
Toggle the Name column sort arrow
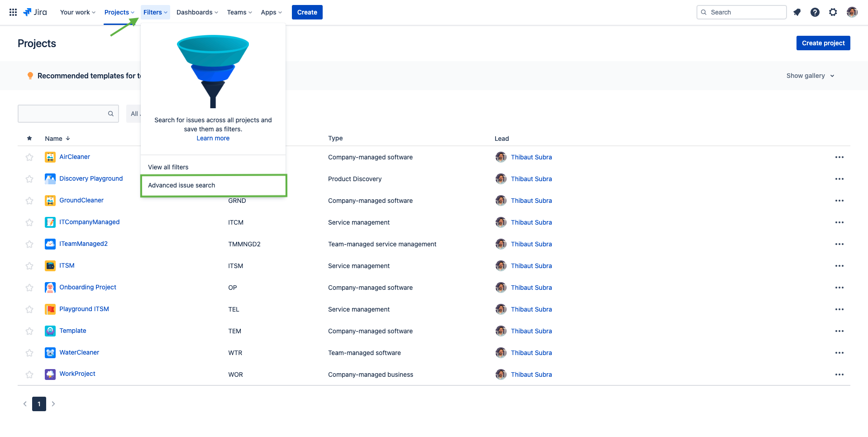tap(68, 138)
